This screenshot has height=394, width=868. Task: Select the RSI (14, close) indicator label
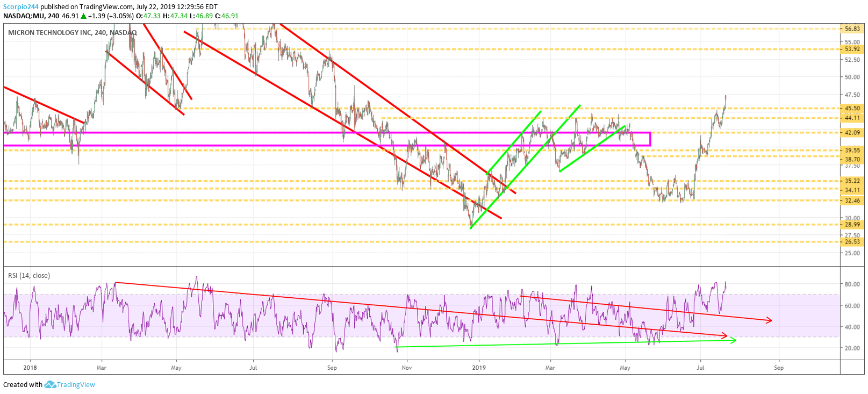point(29,276)
